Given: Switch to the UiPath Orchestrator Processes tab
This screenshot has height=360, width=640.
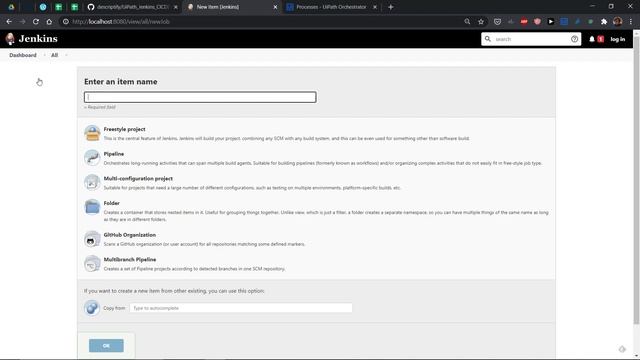Looking at the screenshot, I should click(x=331, y=7).
